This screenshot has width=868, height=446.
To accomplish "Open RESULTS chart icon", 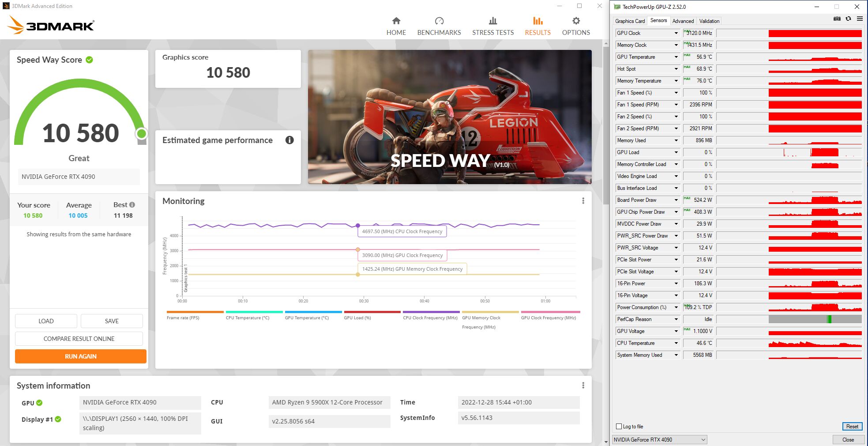I will 537,21.
